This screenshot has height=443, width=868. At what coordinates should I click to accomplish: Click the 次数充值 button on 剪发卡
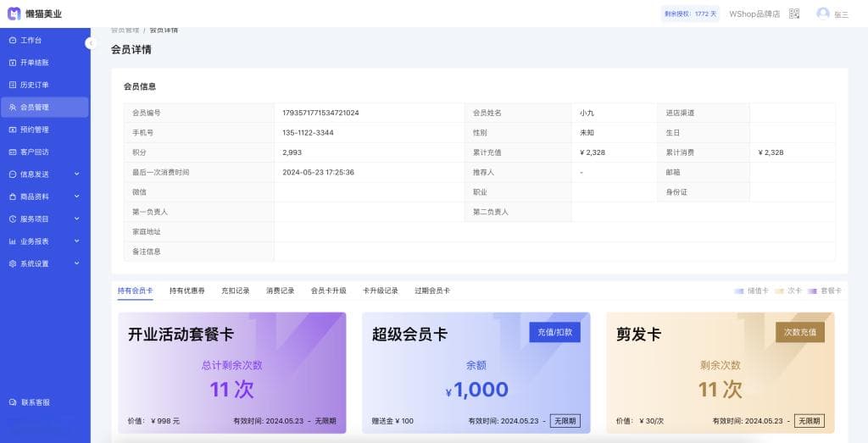[800, 332]
